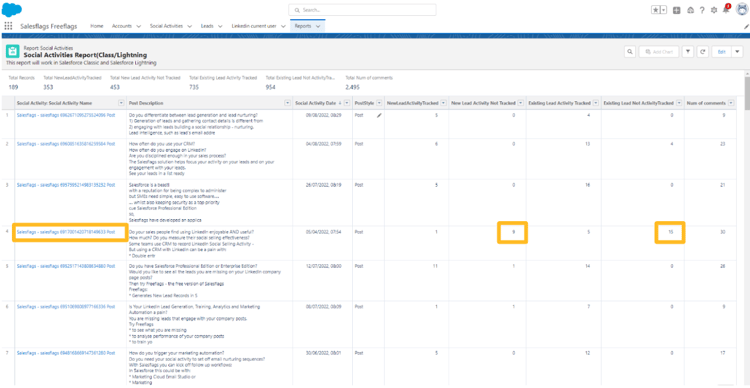This screenshot has height=388, width=750.
Task: Open Post Description column menu
Action: (287, 103)
